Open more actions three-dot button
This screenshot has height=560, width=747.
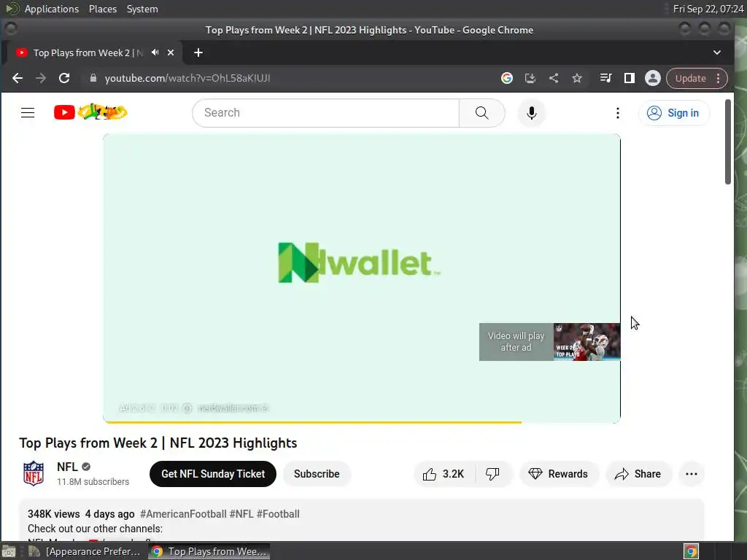(692, 474)
